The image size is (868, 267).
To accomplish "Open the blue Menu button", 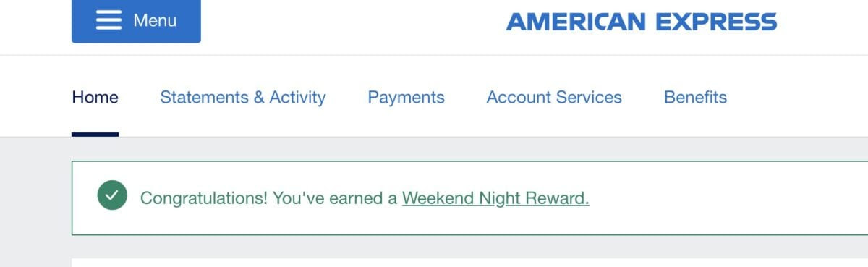I will coord(136,21).
